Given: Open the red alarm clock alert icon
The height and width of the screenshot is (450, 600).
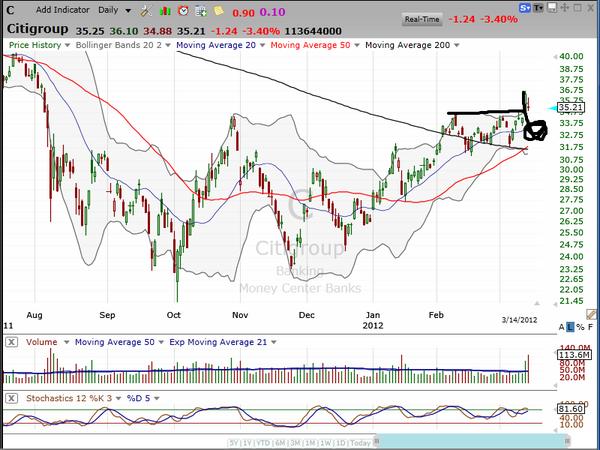Looking at the screenshot, I should click(x=183, y=11).
